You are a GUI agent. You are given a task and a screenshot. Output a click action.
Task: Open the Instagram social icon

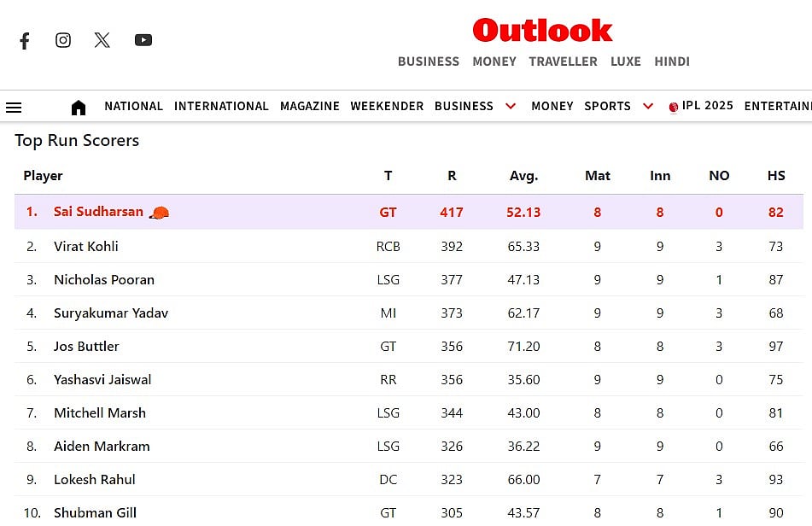click(63, 40)
